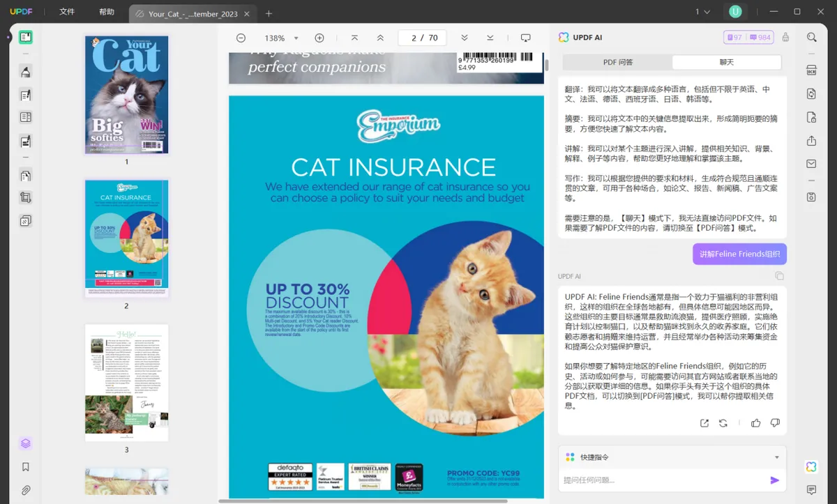The image size is (837, 504).
Task: Open page 1 thumbnail with cat cover
Action: pyautogui.click(x=127, y=95)
